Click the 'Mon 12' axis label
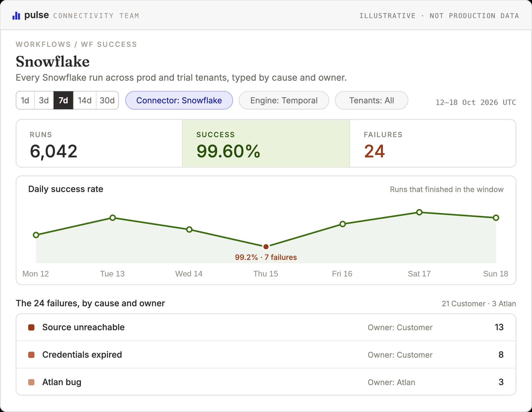Screen dimensions: 532x412 pyautogui.click(x=36, y=274)
